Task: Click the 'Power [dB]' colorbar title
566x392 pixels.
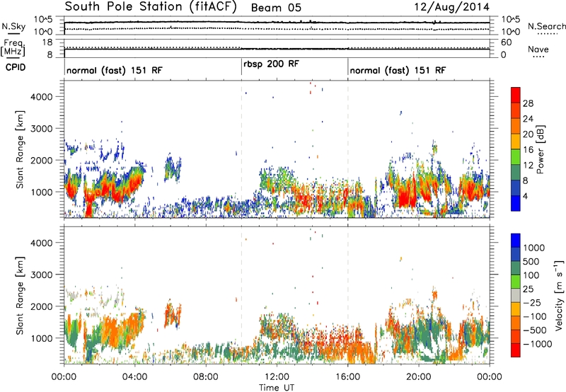Action: (x=541, y=149)
